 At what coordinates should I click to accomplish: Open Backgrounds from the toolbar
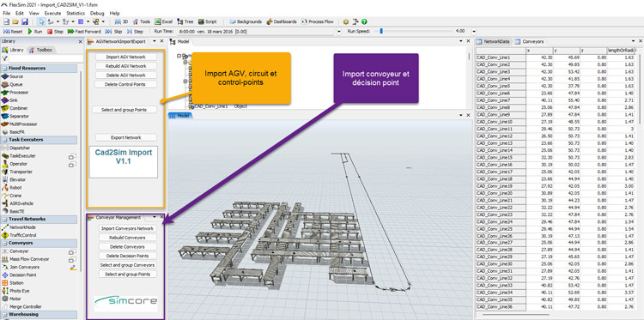(x=246, y=21)
